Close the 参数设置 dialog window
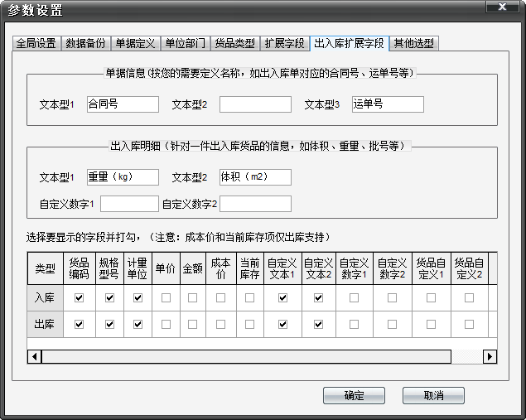Screen dimensions: 526x420 point(502,7)
